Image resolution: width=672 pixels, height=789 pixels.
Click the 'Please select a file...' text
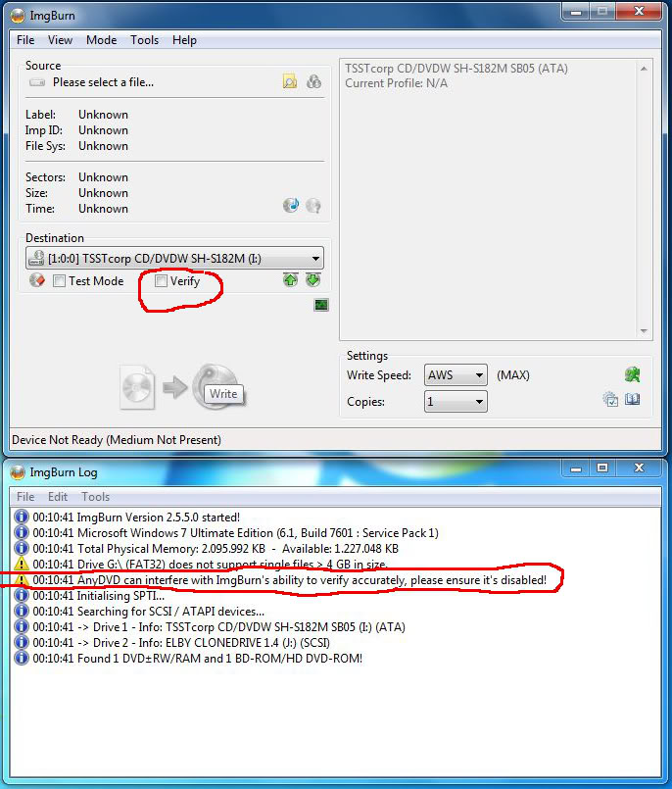(x=103, y=82)
